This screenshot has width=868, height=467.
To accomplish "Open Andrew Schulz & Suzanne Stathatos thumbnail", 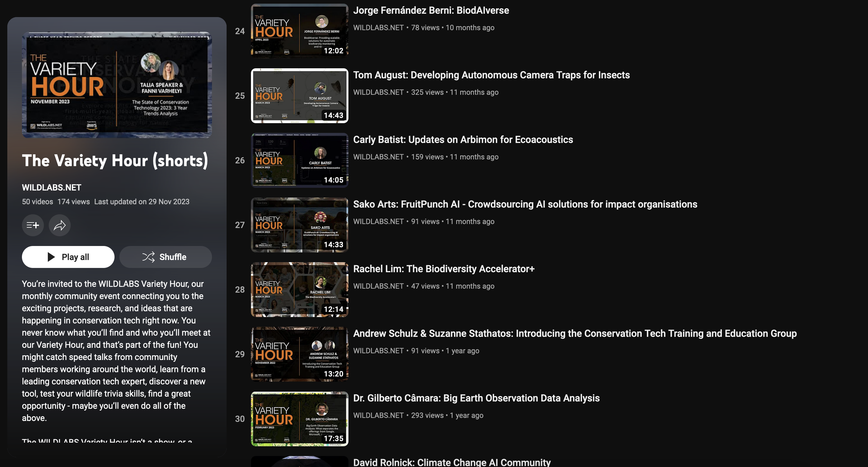I will tap(300, 354).
